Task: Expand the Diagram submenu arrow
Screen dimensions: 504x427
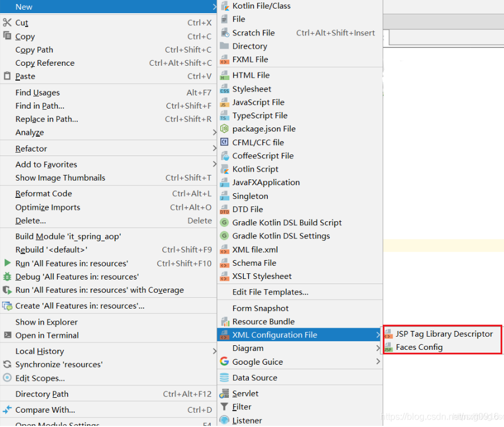Action: [378, 348]
